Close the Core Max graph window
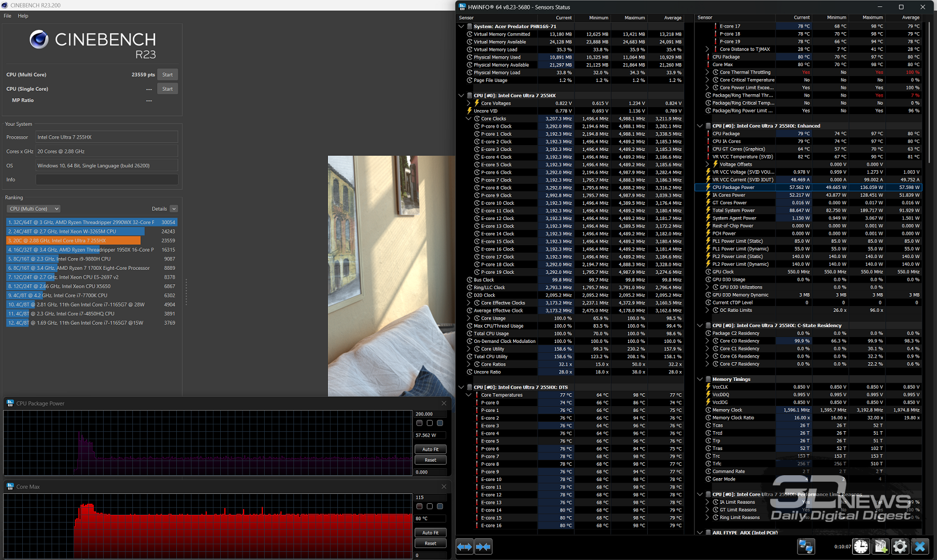The width and height of the screenshot is (937, 560). coord(443,486)
